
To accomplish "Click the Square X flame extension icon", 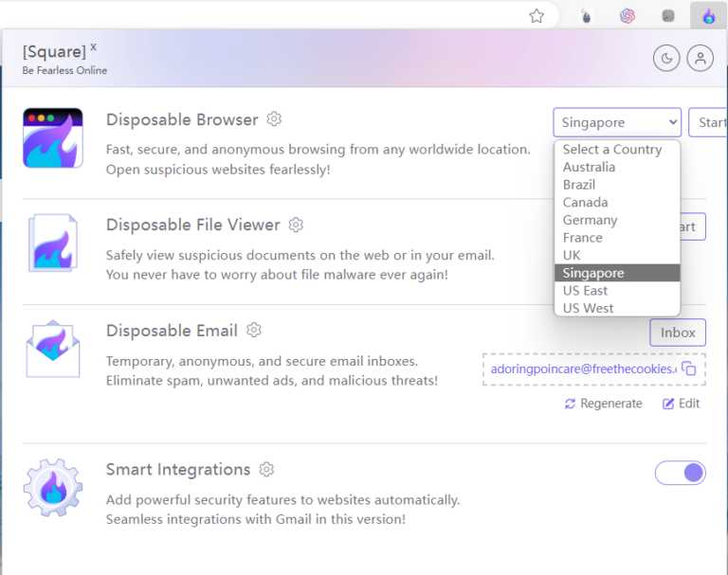I will [x=708, y=16].
